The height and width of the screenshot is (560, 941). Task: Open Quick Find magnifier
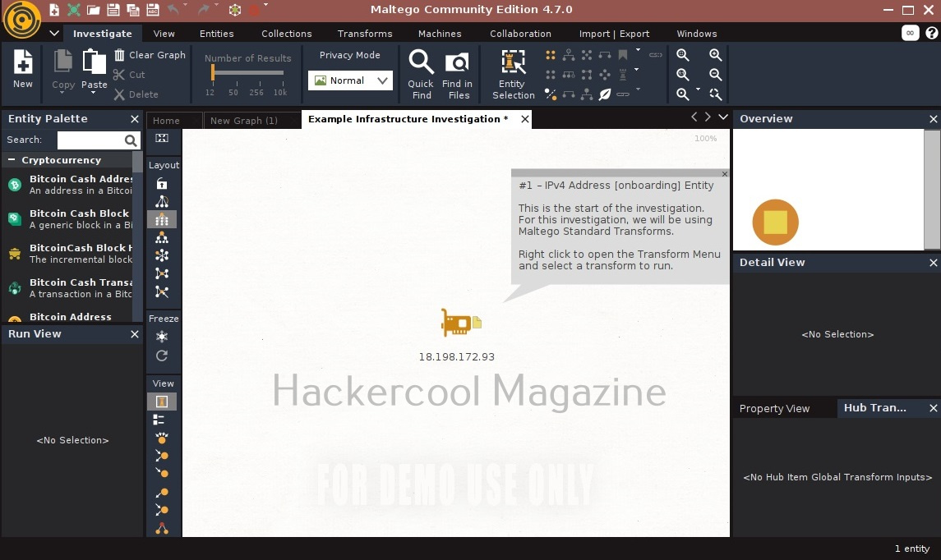[421, 75]
